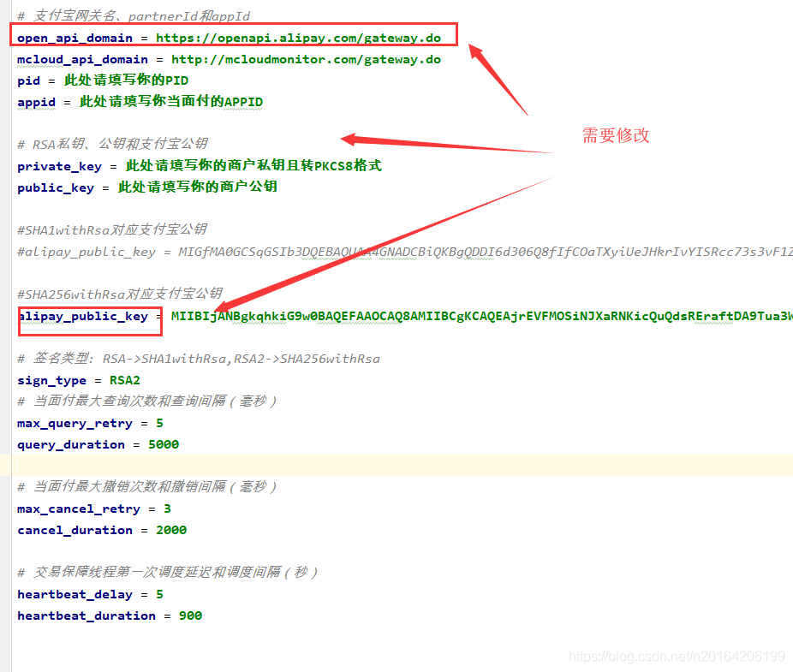Click the heartbeat_delay property key
Viewport: 793px width, 672px height.
75,595
